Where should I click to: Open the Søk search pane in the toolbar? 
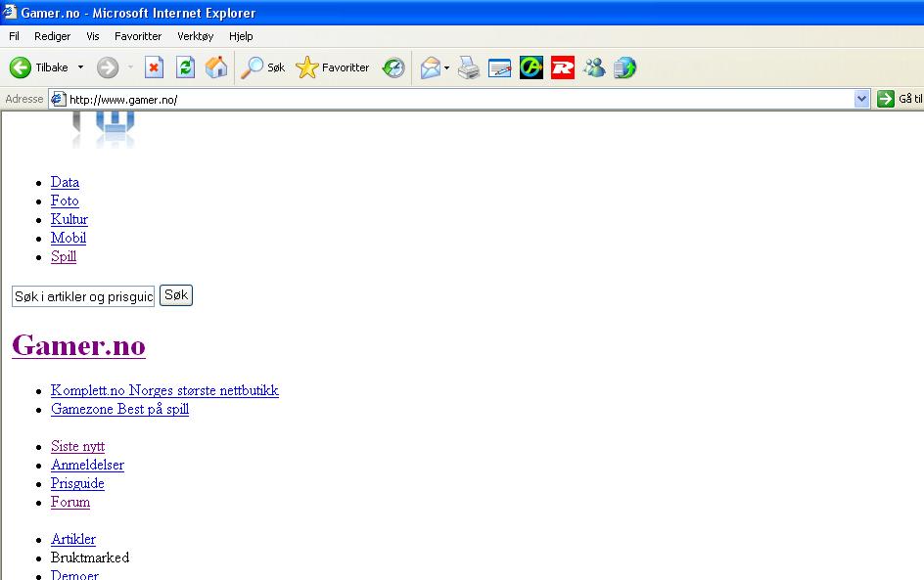(x=263, y=67)
